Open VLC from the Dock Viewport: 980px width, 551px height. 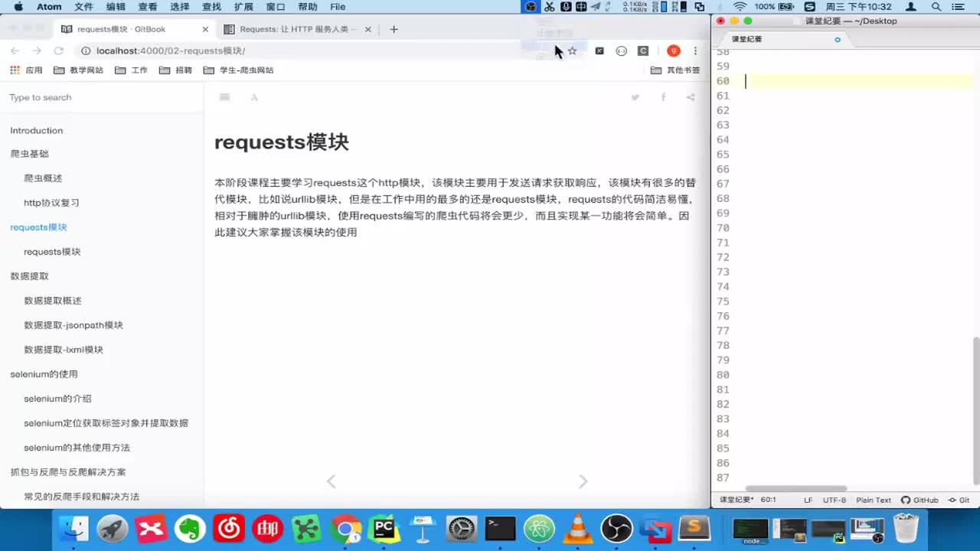[x=577, y=529]
